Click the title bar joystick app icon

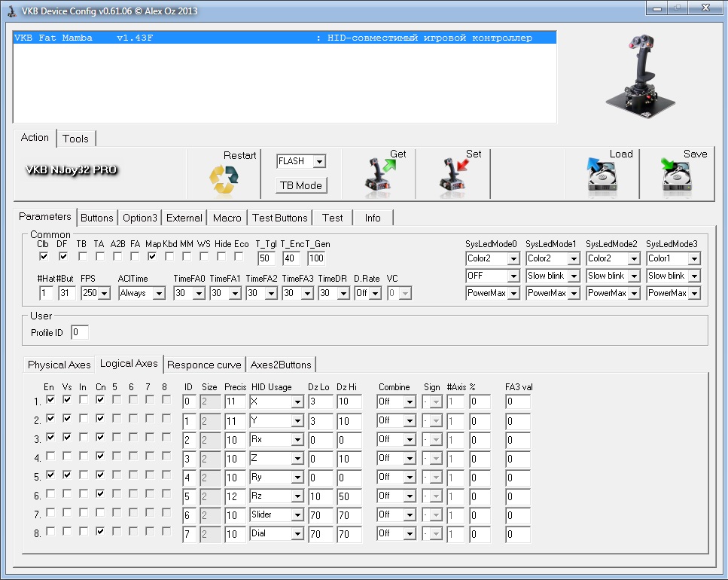[12, 11]
